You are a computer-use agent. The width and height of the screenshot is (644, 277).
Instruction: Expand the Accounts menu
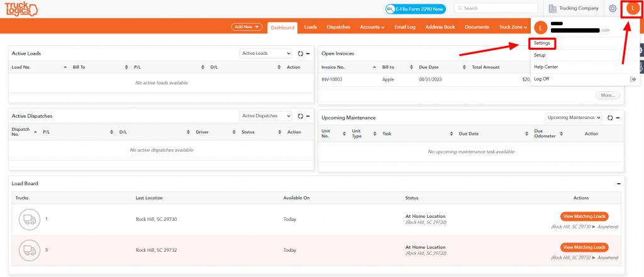tap(372, 27)
